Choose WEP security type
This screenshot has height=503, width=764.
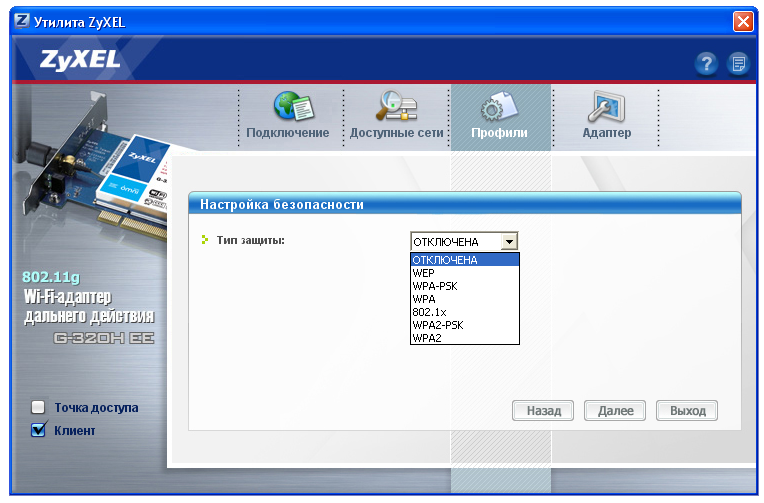465,273
